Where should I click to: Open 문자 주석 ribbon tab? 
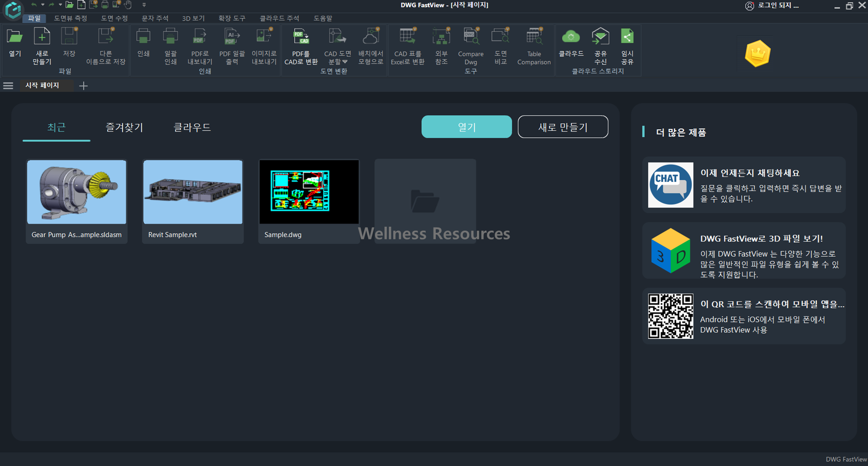(155, 18)
